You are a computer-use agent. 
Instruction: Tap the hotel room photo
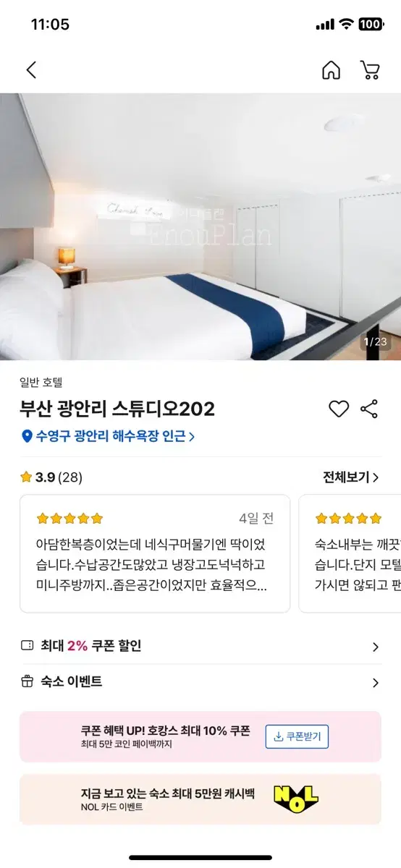click(x=200, y=226)
